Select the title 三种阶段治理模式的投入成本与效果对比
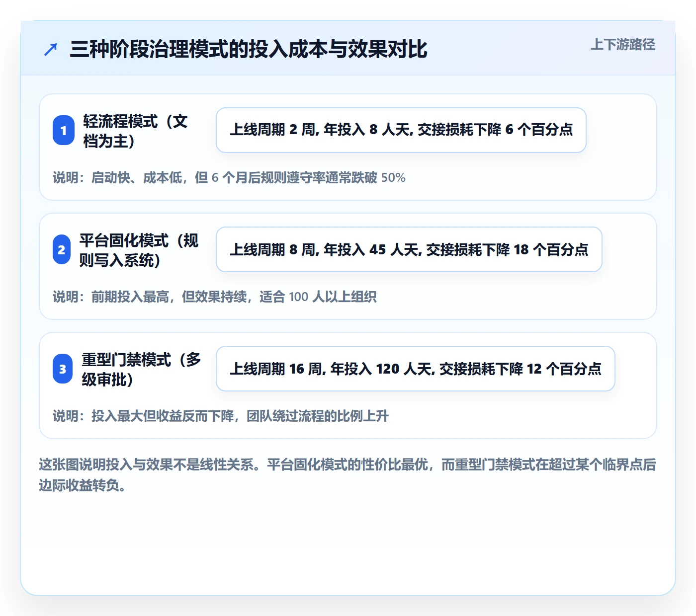696x616 pixels. coord(249,49)
